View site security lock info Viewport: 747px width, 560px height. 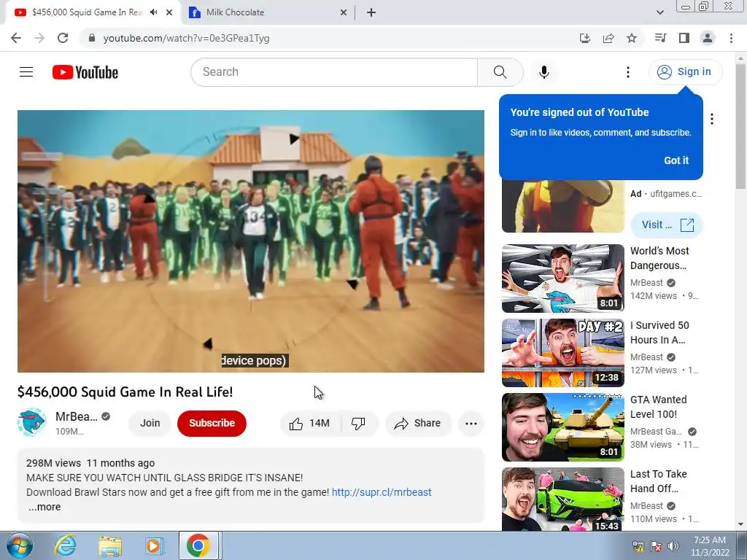click(92, 38)
